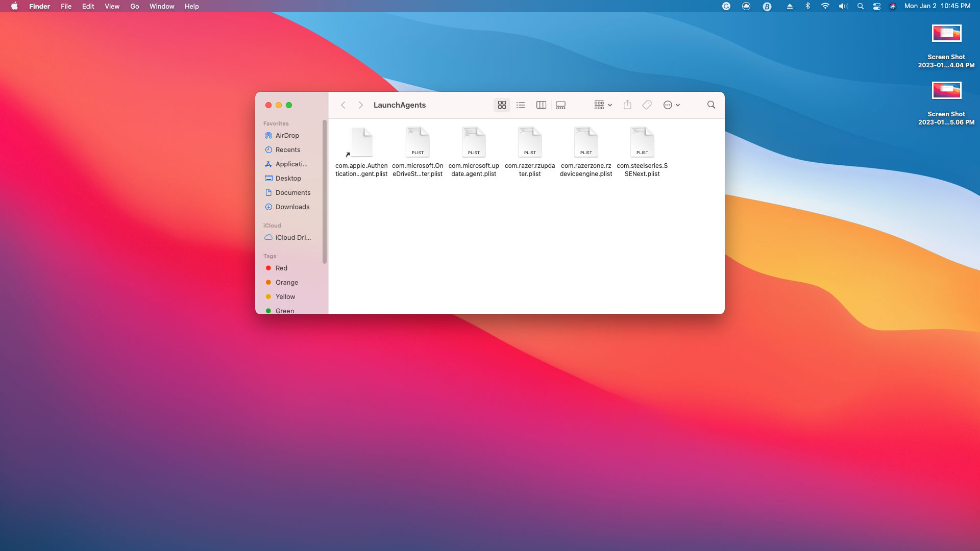Switch Finder to list view

(x=521, y=105)
